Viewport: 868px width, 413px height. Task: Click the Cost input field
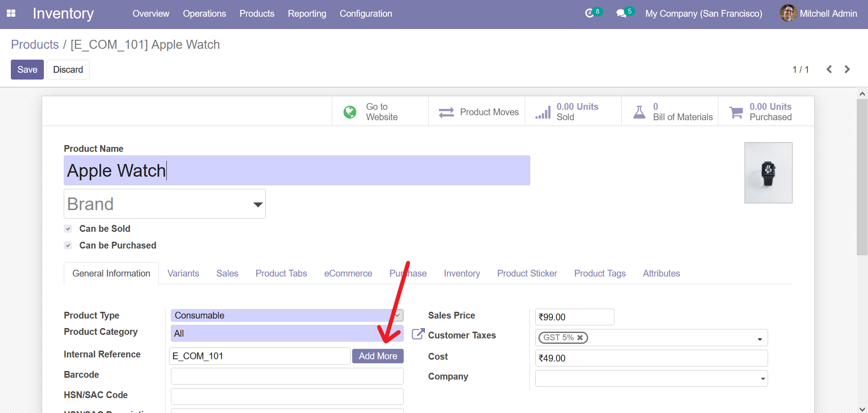[x=651, y=358]
